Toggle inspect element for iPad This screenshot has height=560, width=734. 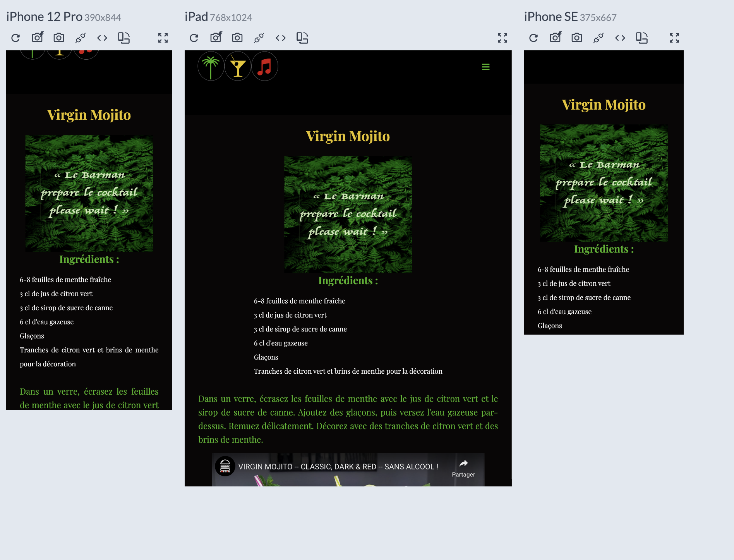pyautogui.click(x=259, y=38)
